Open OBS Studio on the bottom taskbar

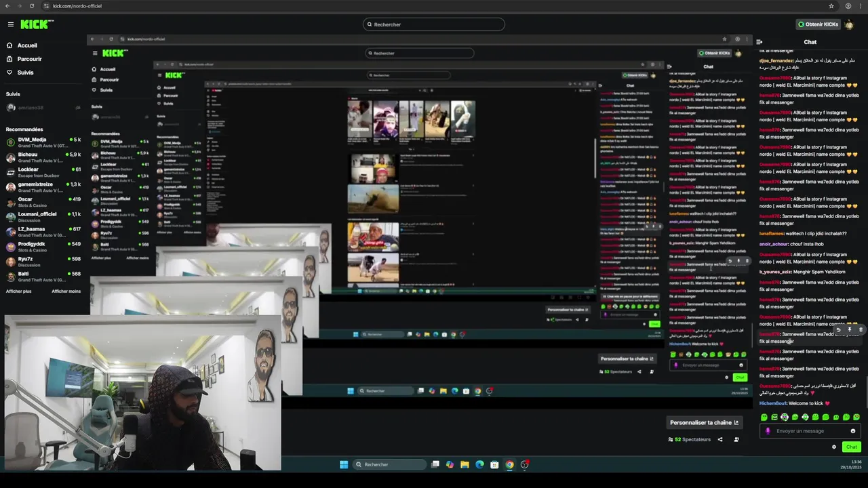tap(524, 464)
